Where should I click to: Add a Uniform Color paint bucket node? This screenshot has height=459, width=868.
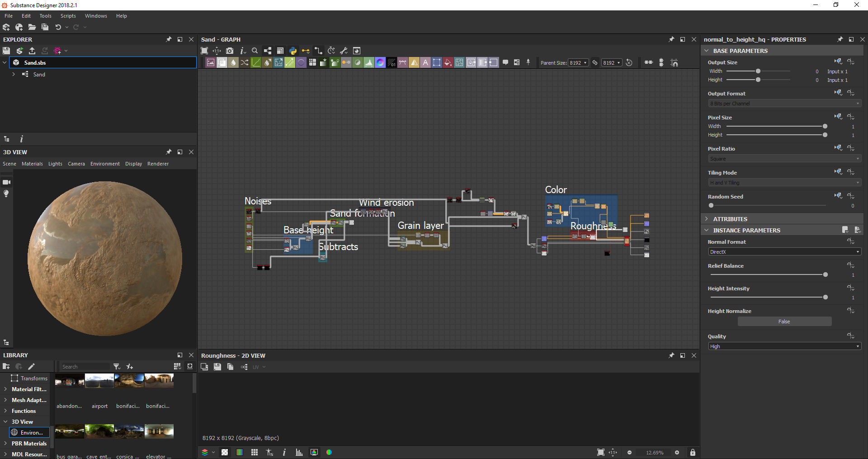coord(448,62)
